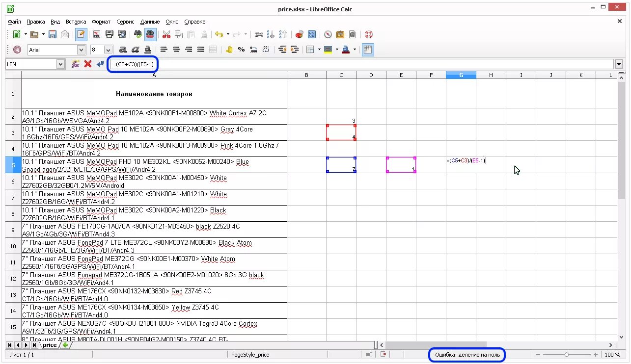The image size is (631, 364).
Task: Increase indent icon
Action: (295, 50)
